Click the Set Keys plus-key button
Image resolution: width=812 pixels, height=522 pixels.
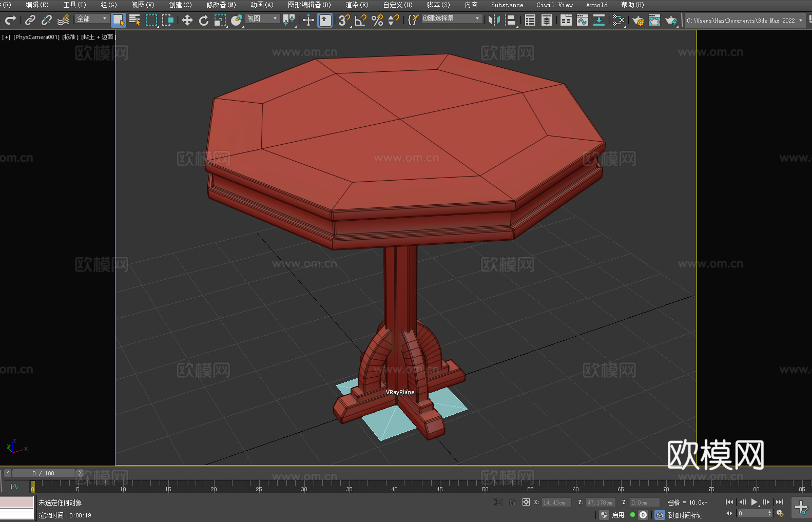[x=801, y=508]
